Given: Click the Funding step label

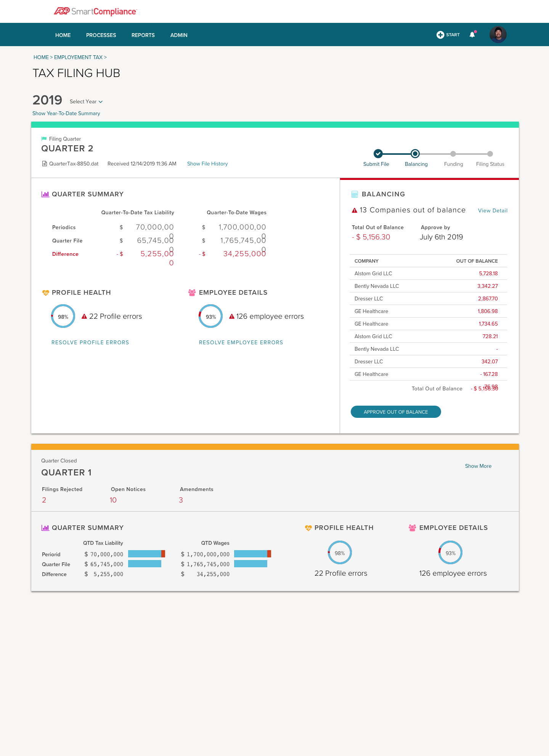Looking at the screenshot, I should [x=454, y=164].
